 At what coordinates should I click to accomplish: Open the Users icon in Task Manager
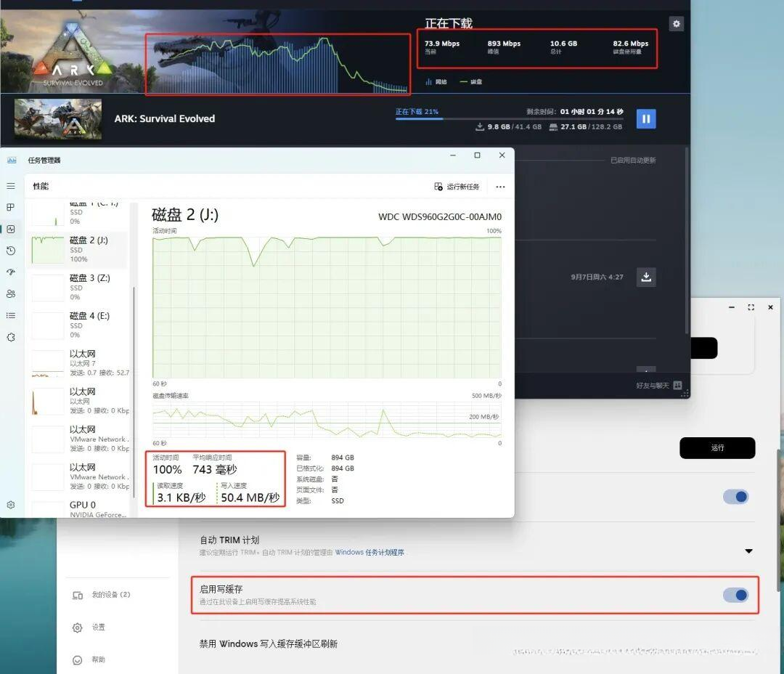pos(11,293)
